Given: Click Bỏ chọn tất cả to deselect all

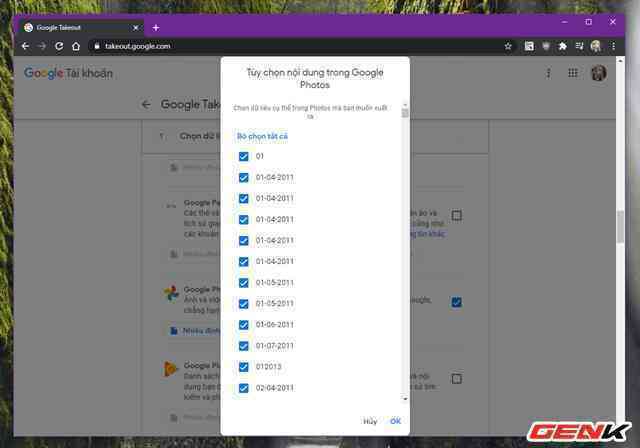Looking at the screenshot, I should (x=262, y=136).
